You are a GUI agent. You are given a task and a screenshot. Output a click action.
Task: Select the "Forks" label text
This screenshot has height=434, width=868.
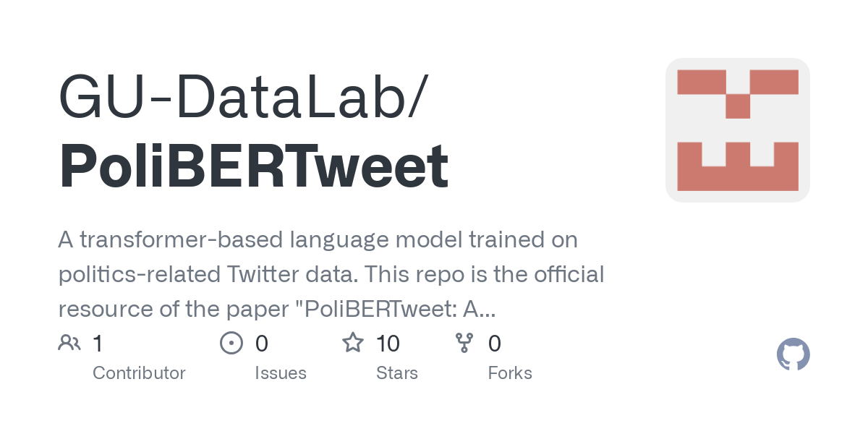510,373
